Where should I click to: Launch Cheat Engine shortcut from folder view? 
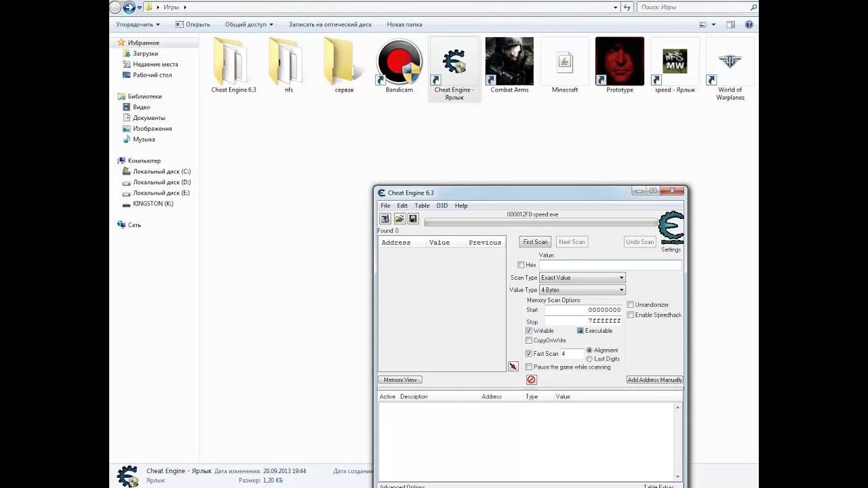click(454, 62)
